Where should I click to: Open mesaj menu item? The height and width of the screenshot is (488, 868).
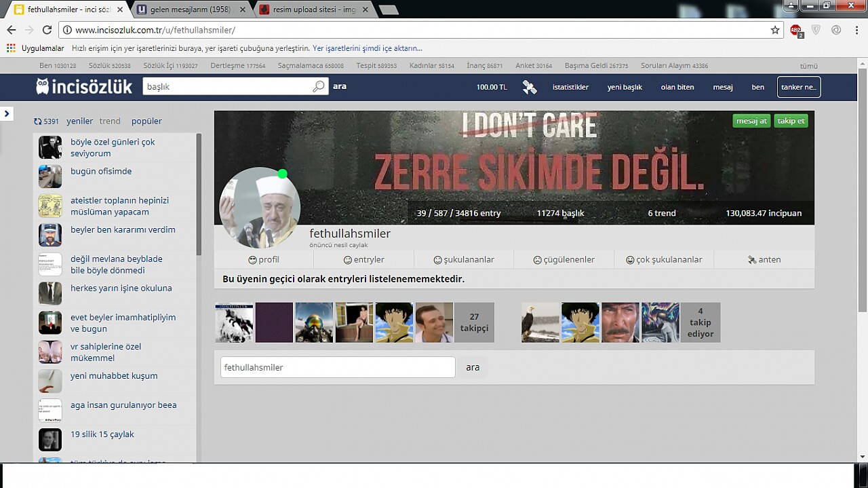[x=723, y=87]
